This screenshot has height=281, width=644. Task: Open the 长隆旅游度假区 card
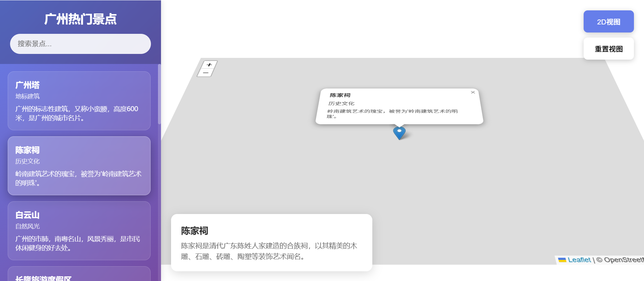[x=79, y=274]
